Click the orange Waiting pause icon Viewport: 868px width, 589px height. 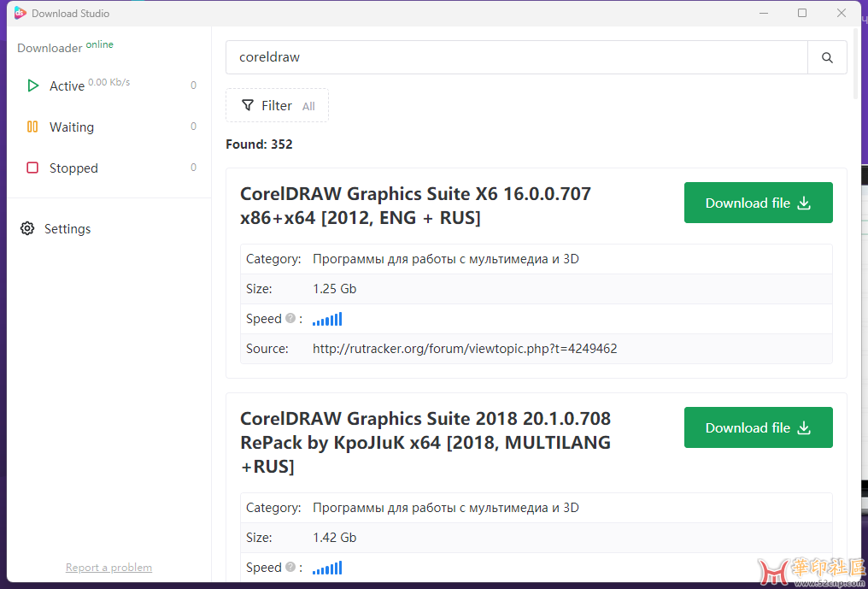[x=32, y=127]
